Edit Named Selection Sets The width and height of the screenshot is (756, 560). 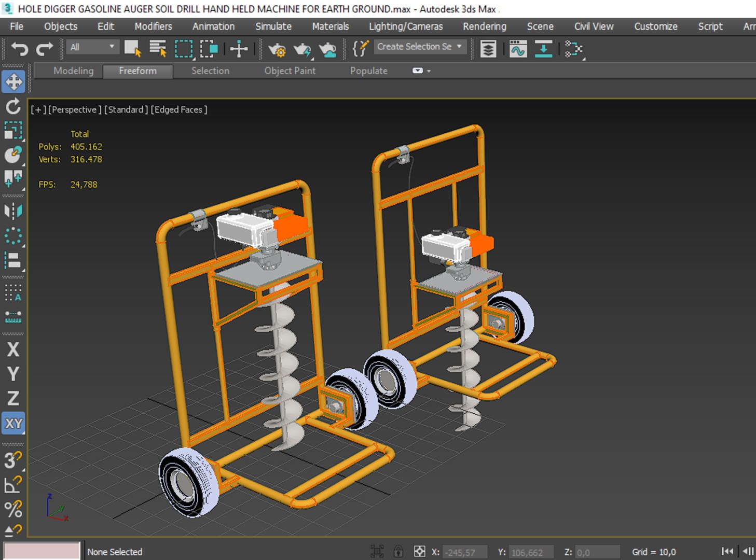360,49
